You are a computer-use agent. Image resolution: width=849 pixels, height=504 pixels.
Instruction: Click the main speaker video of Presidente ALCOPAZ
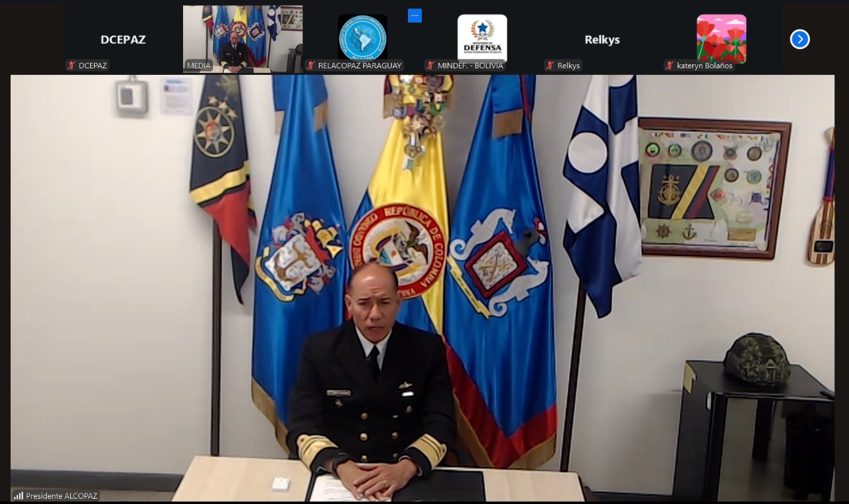click(422, 285)
